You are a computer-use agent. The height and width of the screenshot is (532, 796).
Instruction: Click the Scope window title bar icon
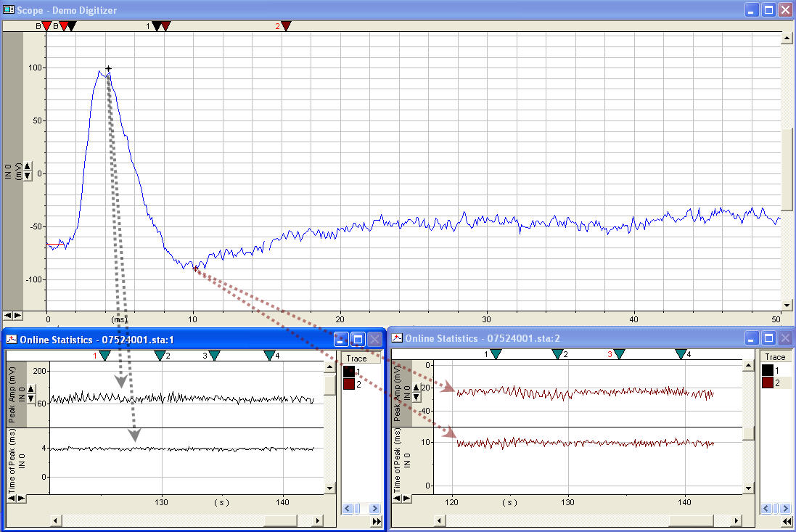(x=7, y=10)
